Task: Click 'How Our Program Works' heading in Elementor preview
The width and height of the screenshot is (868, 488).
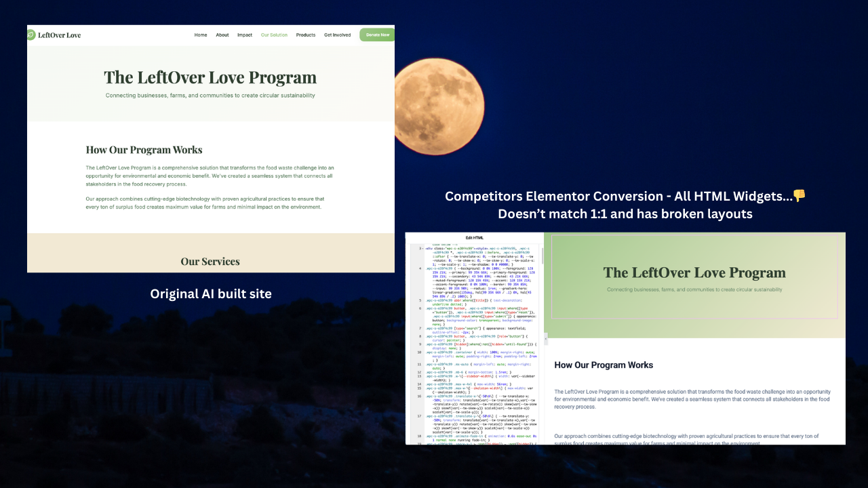Action: tap(604, 365)
